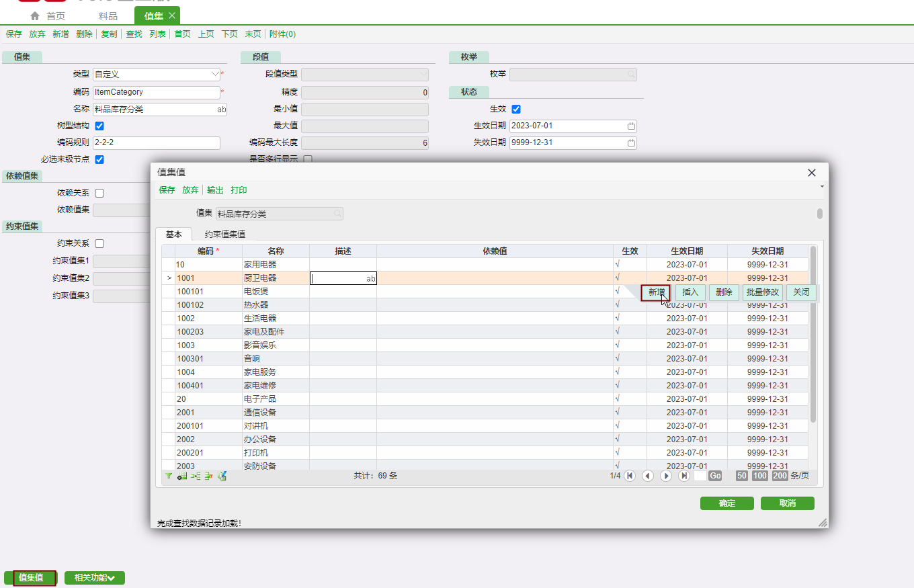Viewport: 914px width, 588px height.
Task: Enable the 依赖关系 checkbox
Action: click(99, 193)
